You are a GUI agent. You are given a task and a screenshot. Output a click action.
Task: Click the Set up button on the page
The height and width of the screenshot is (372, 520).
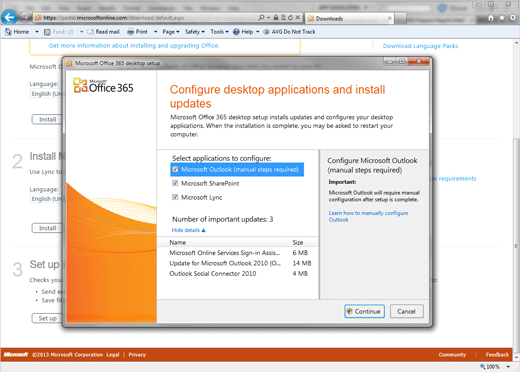click(47, 318)
